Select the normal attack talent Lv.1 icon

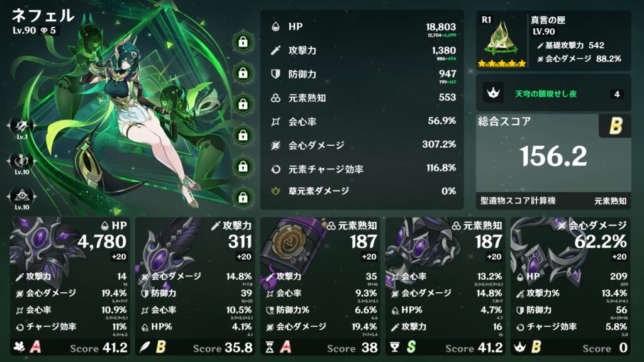point(22,126)
